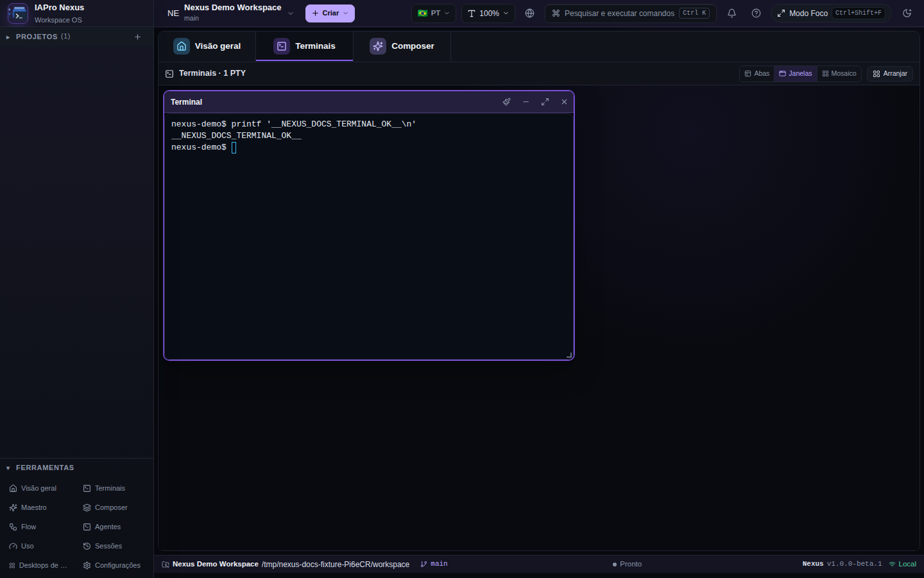Click the Pronto status indicator
This screenshot has height=578, width=924.
[x=627, y=565]
